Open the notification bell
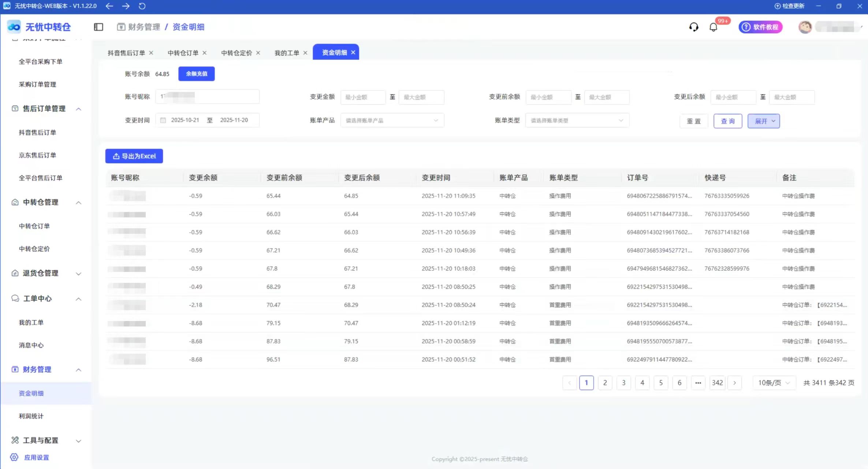Viewport: 868px width, 469px height. pos(713,27)
